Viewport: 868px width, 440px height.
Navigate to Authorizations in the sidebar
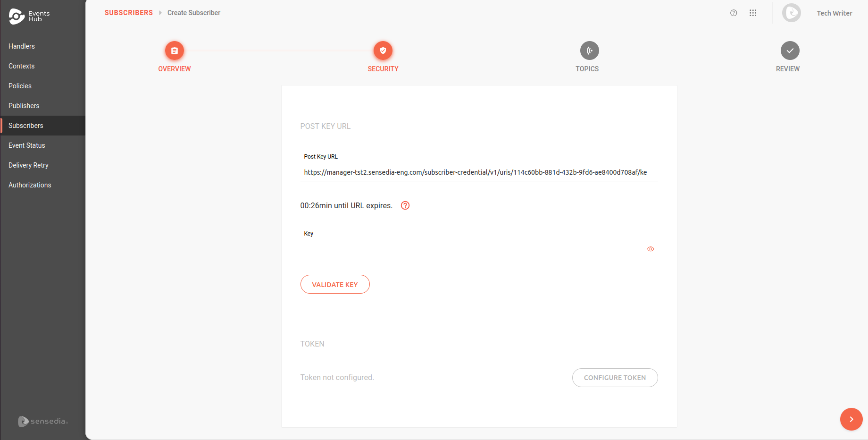coord(30,185)
